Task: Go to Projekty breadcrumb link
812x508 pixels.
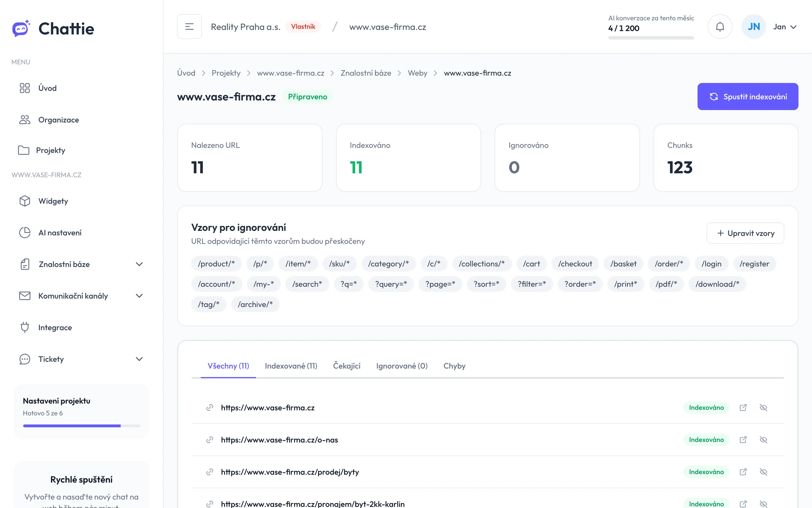Action: coord(226,73)
